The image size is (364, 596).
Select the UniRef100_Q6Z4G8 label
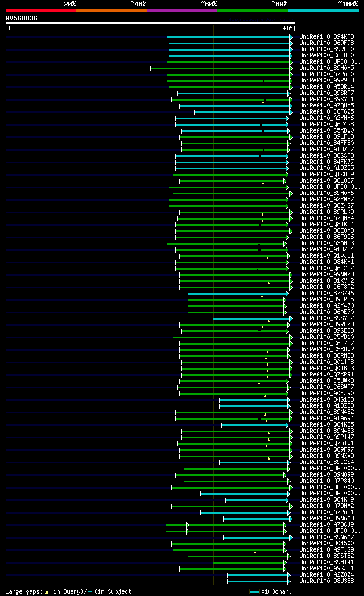coord(326,125)
